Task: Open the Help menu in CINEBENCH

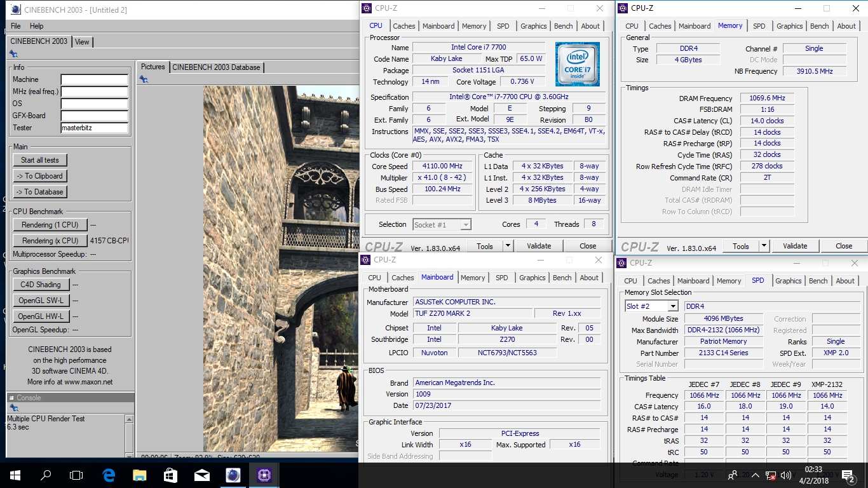Action: coord(37,26)
